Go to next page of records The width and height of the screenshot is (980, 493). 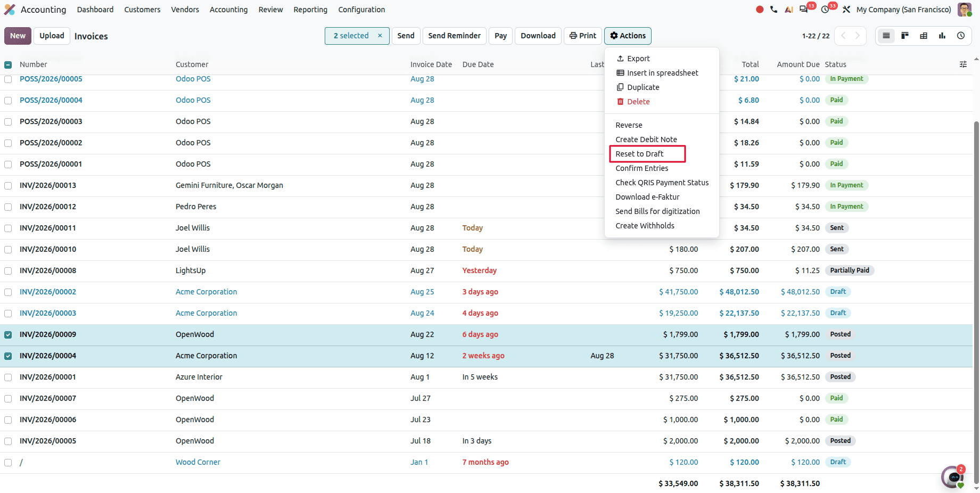(x=858, y=36)
